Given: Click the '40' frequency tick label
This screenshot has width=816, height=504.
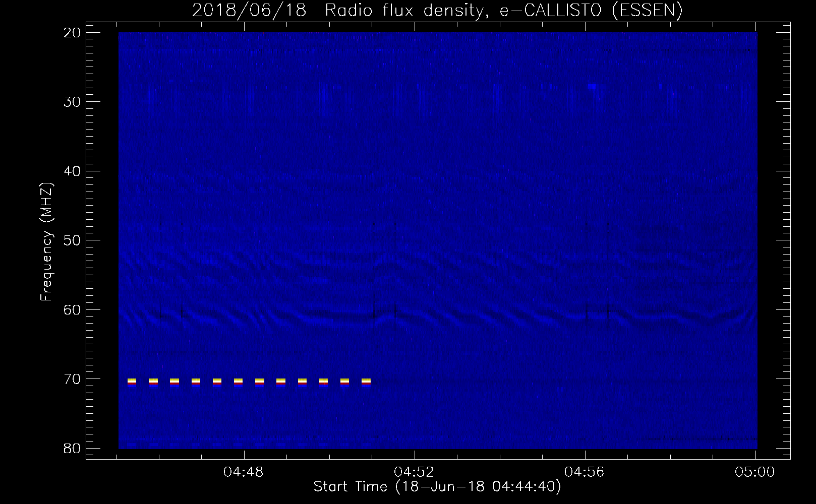Looking at the screenshot, I should 73,171.
